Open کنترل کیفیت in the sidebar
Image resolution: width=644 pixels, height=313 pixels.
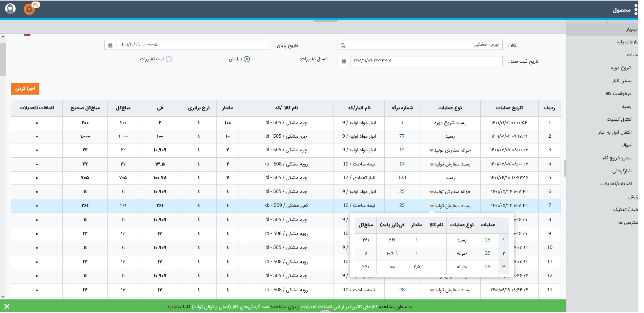pos(619,120)
